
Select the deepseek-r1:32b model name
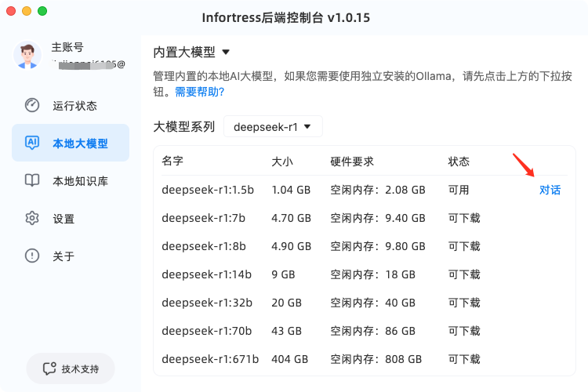pyautogui.click(x=207, y=303)
